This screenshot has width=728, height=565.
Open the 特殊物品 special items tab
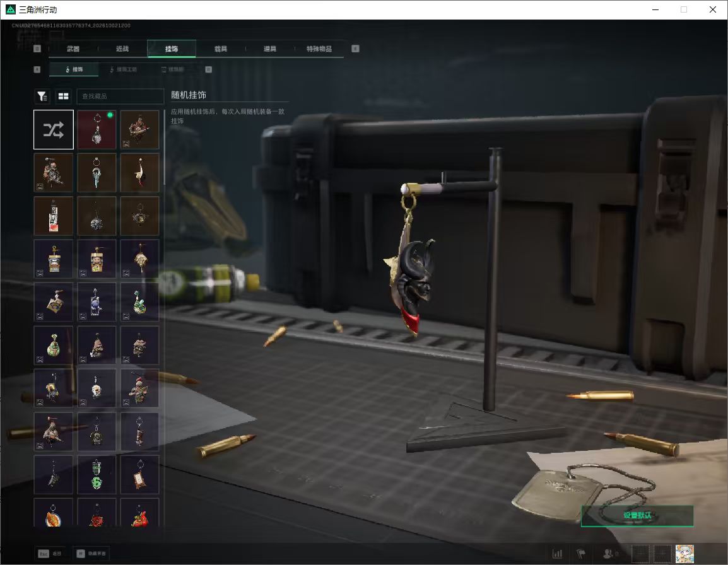click(x=319, y=49)
